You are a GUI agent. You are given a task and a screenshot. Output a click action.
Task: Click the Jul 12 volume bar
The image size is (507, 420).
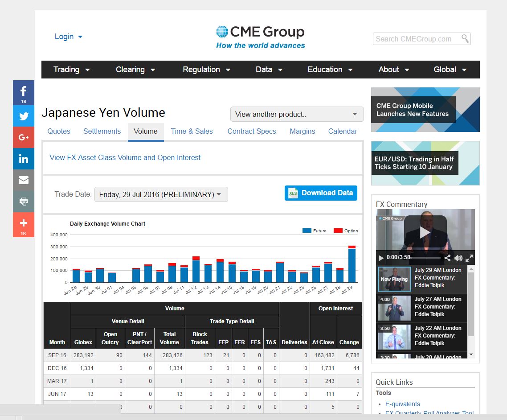196,270
